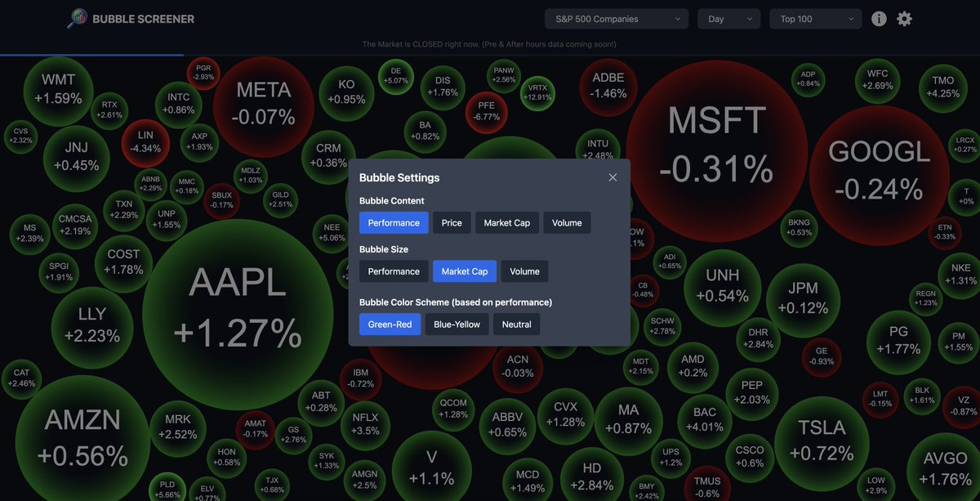
Task: Select the JNJ bubble
Action: (76, 157)
